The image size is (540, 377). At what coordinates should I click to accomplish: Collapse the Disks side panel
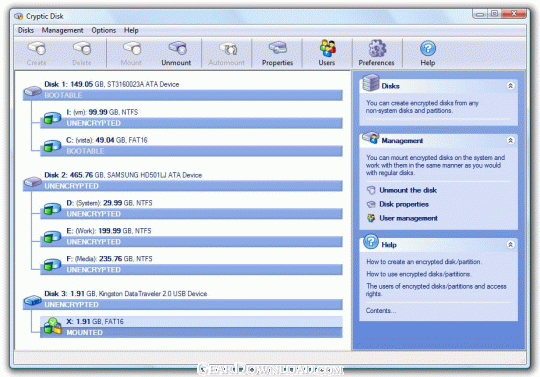510,86
